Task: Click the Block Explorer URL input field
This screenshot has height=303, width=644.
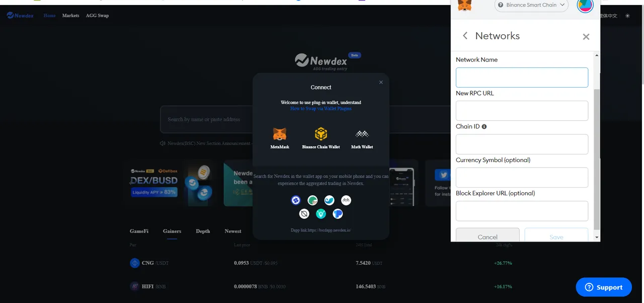Action: point(522,211)
